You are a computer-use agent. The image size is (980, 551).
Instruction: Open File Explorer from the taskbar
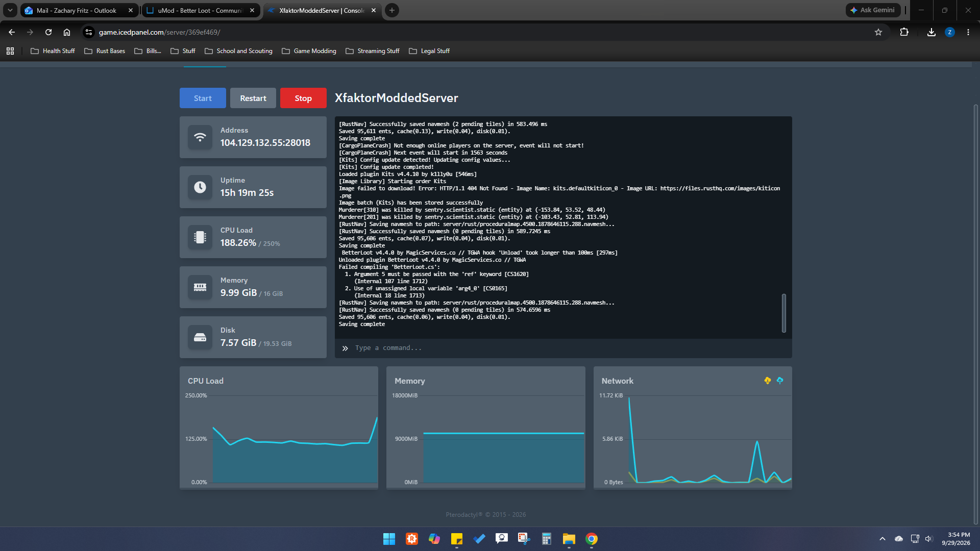coord(569,539)
